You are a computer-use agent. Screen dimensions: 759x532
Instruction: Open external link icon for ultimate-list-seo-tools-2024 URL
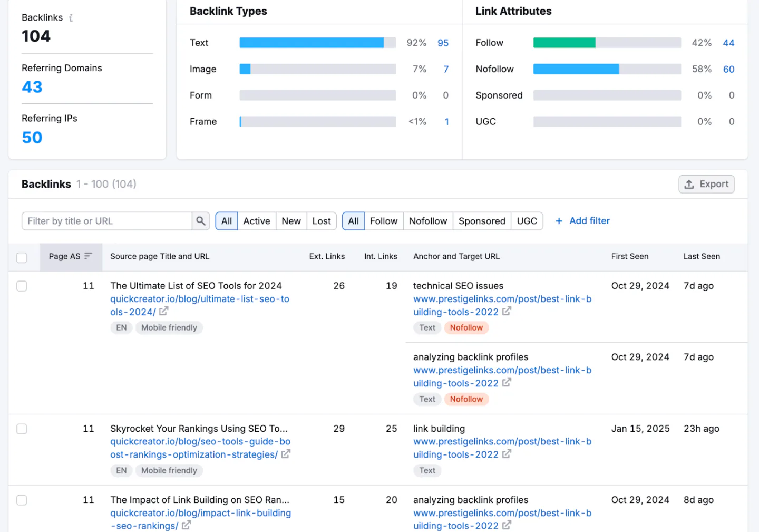[164, 311]
